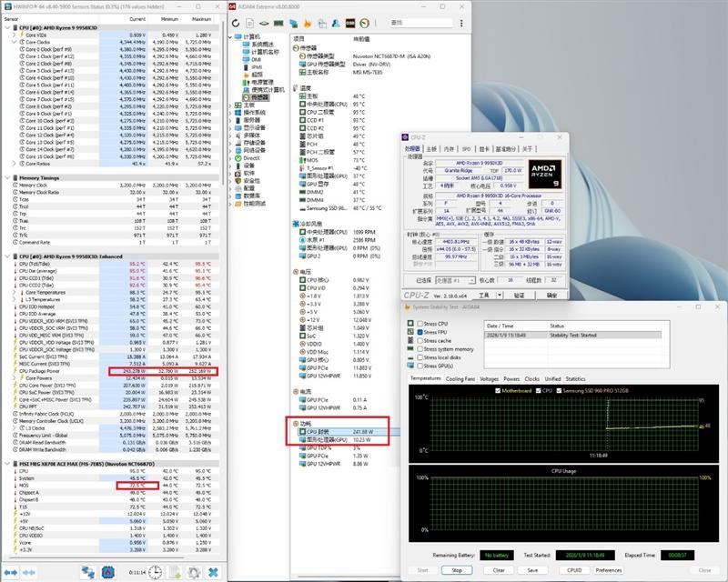The image size is (728, 582).
Task: Select the 传感器 item in the tree
Action: click(260, 97)
